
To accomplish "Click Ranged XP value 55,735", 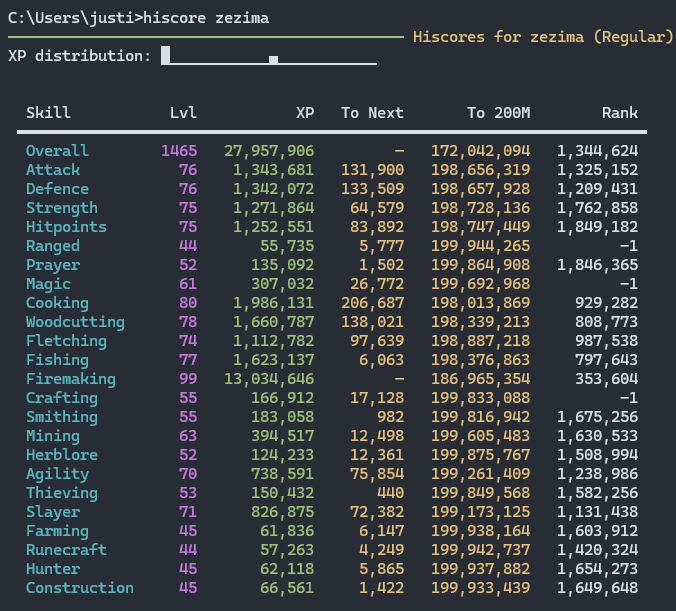I will pyautogui.click(x=287, y=246).
